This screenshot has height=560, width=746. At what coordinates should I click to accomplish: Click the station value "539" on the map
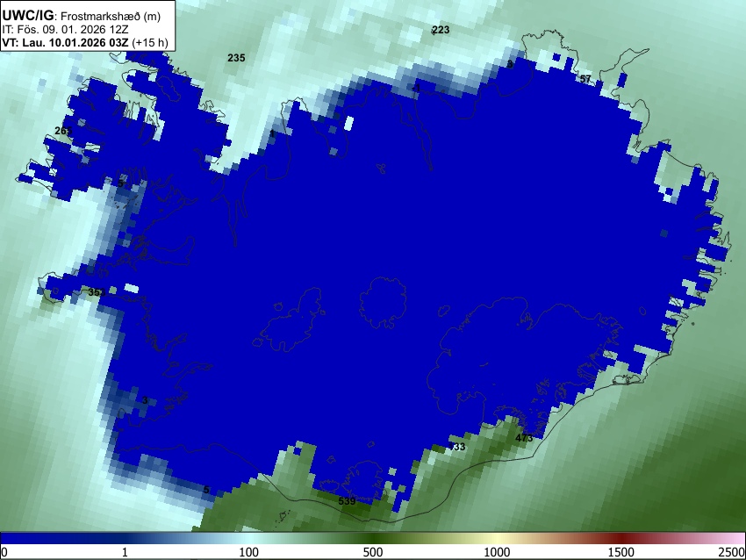click(x=347, y=501)
